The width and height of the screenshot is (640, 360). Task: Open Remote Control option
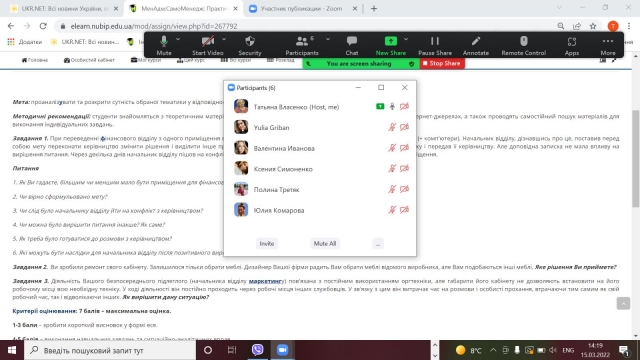coord(524,45)
